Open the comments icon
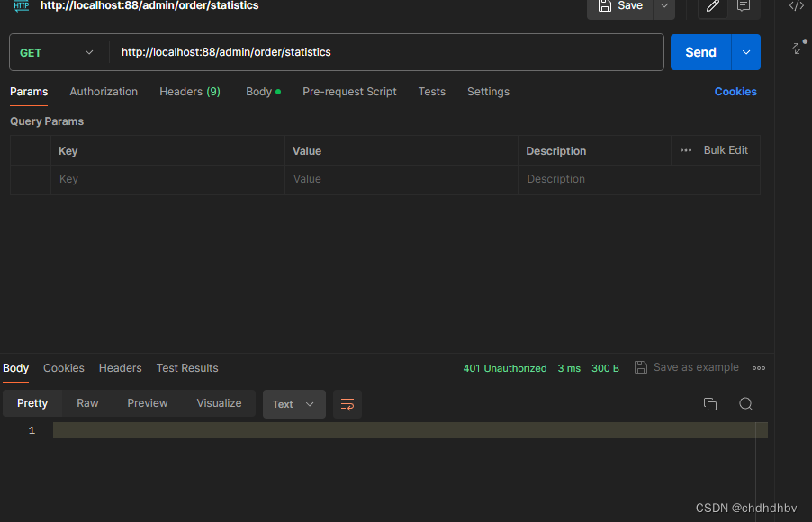 tap(743, 6)
